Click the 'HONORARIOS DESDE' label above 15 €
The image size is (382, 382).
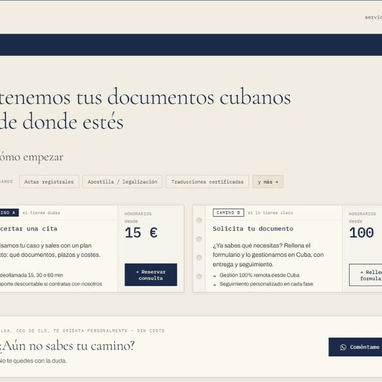138,217
